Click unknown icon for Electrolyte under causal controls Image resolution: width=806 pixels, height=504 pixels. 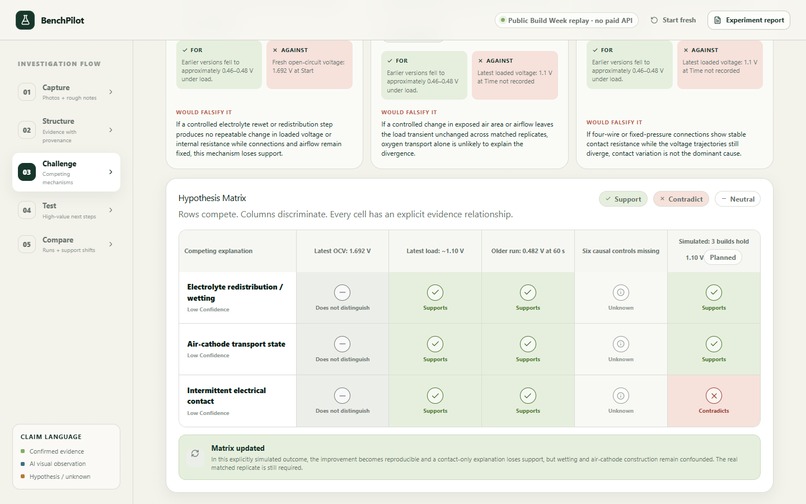620,292
